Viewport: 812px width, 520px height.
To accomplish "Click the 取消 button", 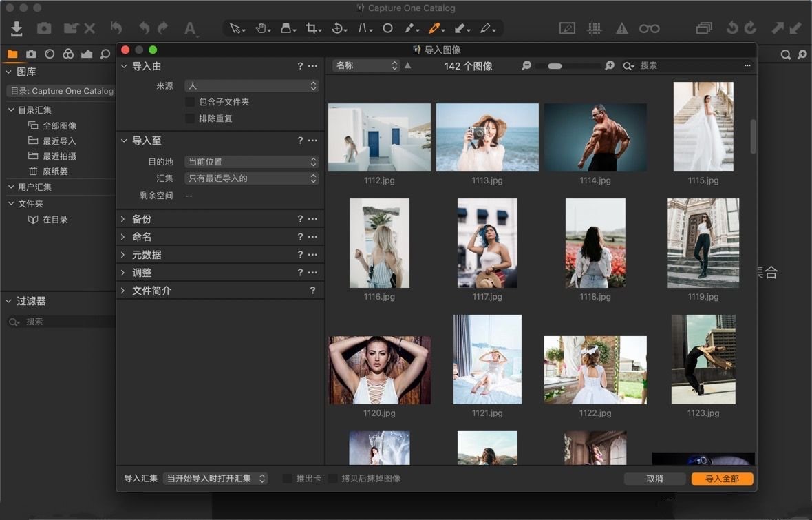I will click(x=654, y=478).
